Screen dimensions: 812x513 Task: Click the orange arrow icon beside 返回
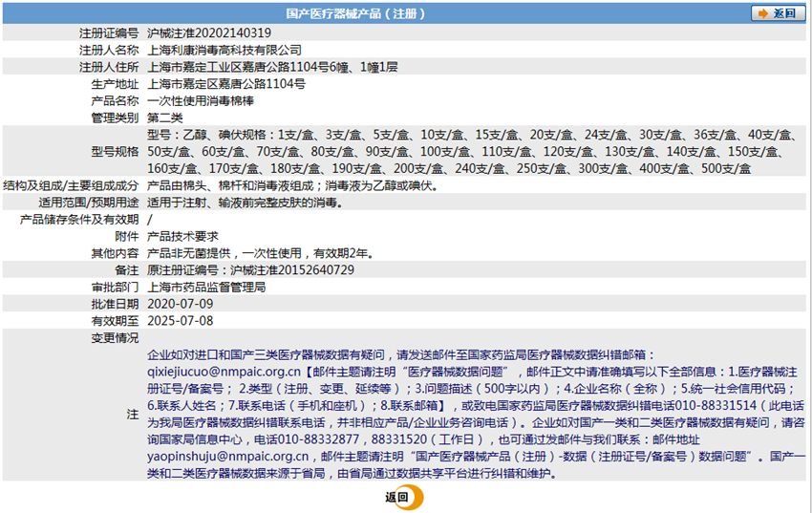coord(763,13)
